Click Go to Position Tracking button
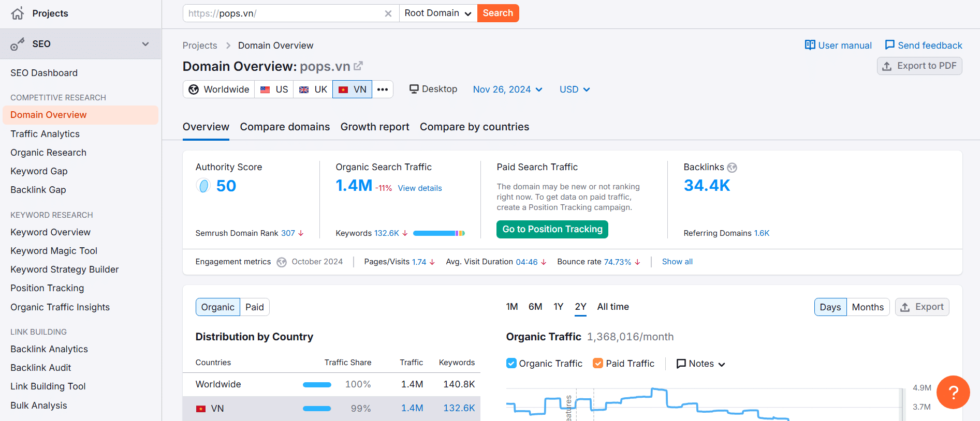The image size is (980, 421). pos(552,229)
